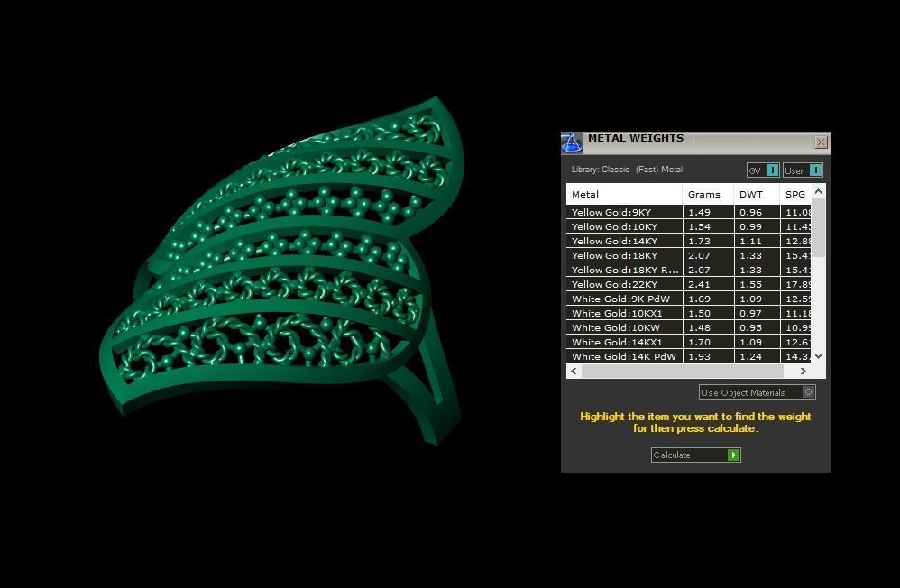This screenshot has height=588, width=900.
Task: Click the 1.69 grams cell
Action: click(x=708, y=298)
